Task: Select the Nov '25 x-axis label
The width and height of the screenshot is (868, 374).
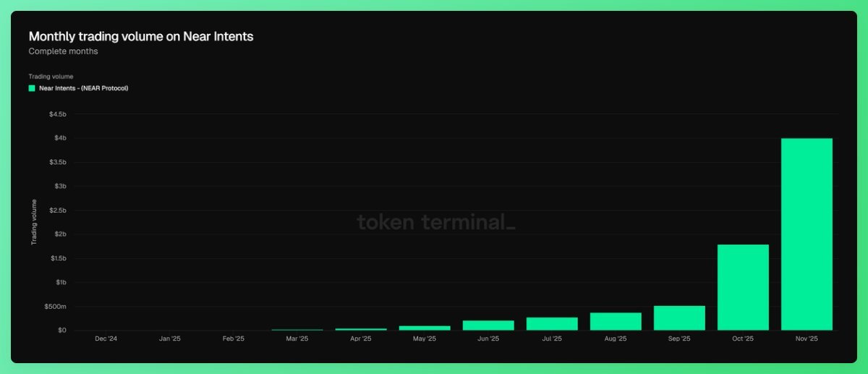Action: click(807, 339)
